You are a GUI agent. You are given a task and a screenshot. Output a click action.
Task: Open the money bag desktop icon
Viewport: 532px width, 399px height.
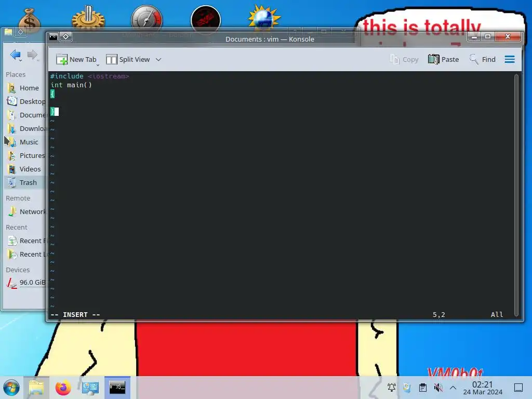(x=30, y=20)
